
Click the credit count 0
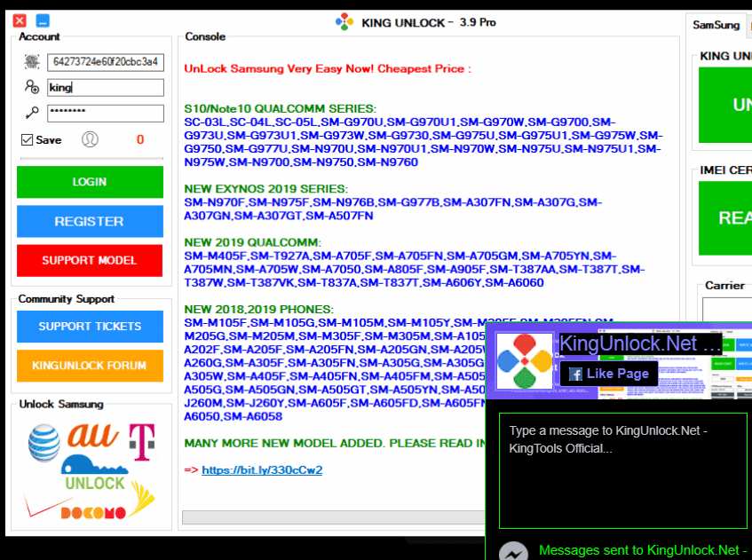[140, 139]
